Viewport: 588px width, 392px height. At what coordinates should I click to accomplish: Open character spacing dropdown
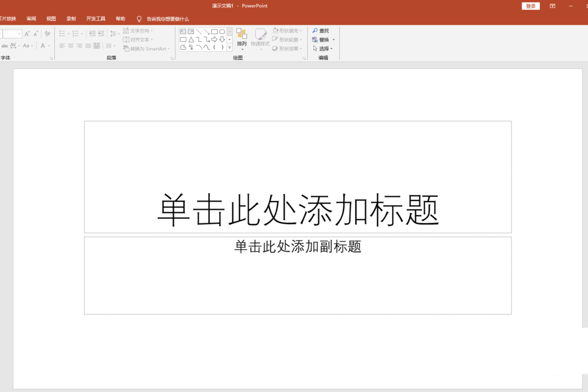click(x=19, y=46)
